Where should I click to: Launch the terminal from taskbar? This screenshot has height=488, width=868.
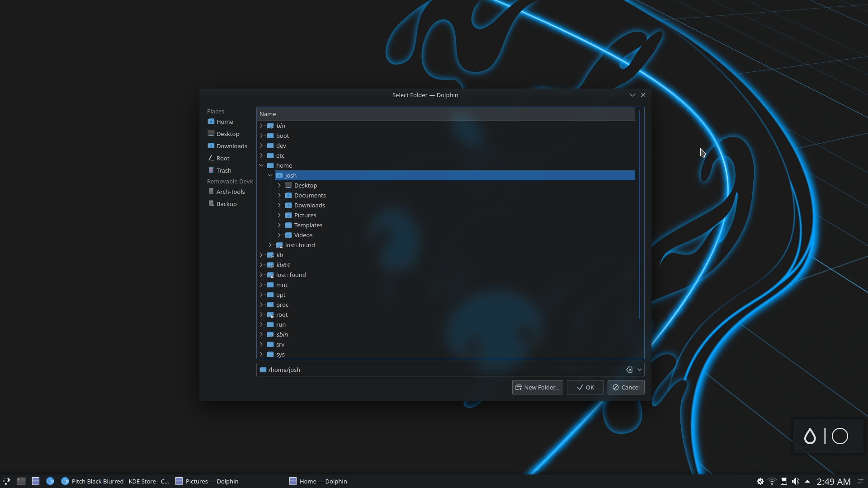[21, 481]
